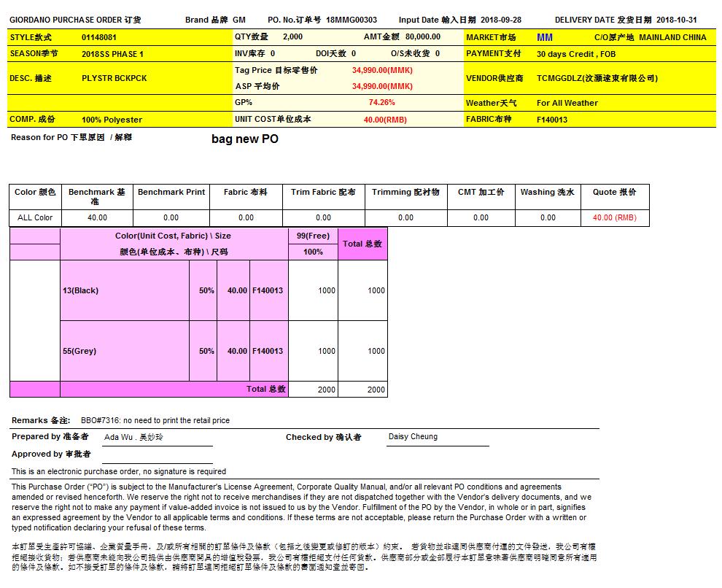
Task: Select the style number 01148081
Action: (x=99, y=37)
